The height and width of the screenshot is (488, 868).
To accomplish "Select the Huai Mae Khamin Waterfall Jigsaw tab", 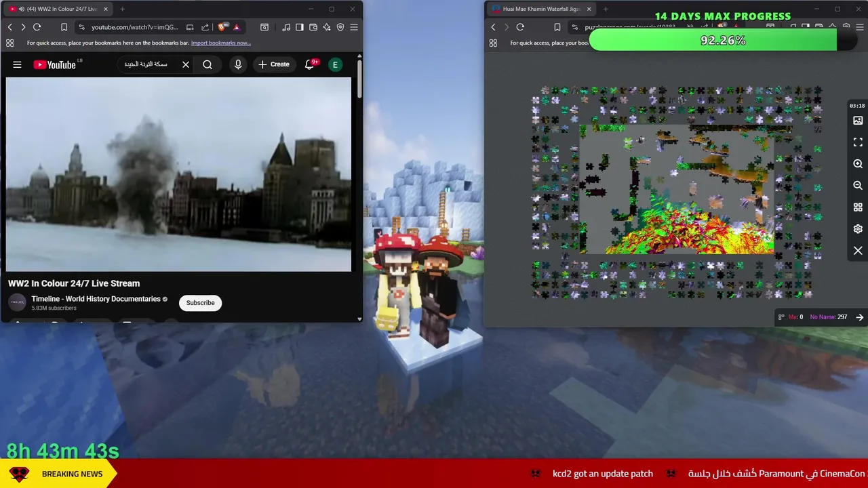I will pyautogui.click(x=541, y=9).
